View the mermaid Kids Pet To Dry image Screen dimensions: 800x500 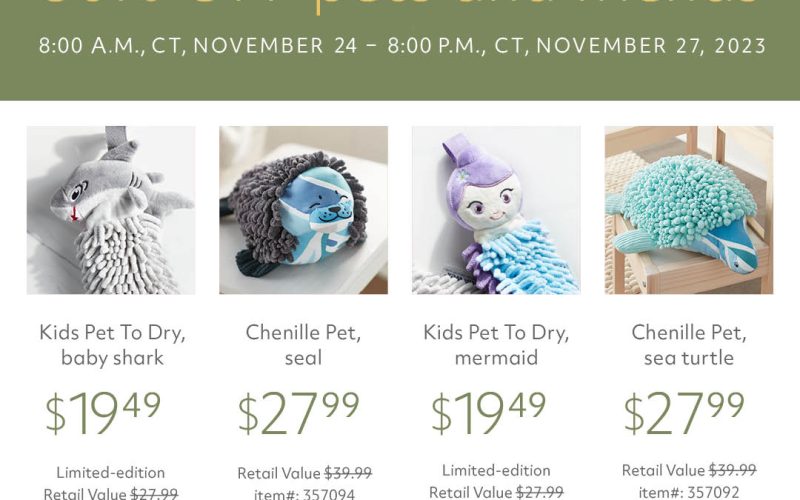[x=496, y=210]
